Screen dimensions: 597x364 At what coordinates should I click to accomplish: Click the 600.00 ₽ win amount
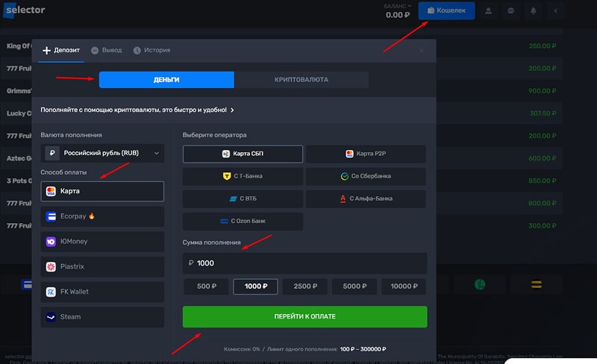click(543, 158)
